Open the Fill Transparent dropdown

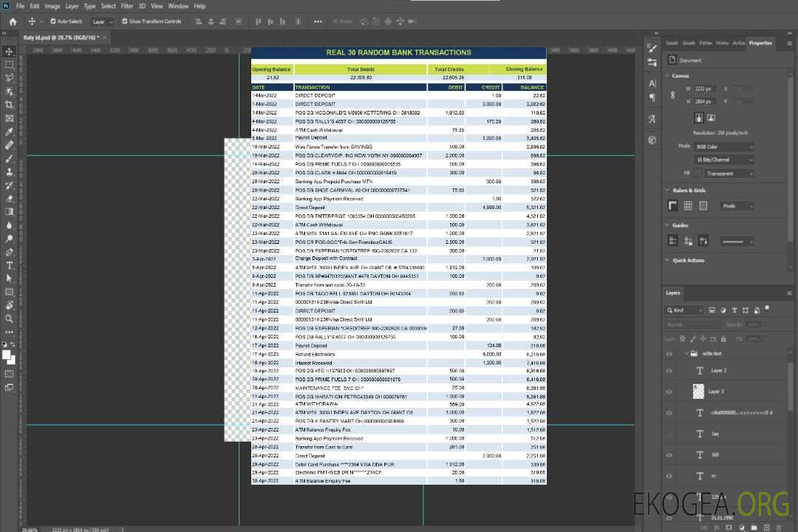(x=729, y=174)
